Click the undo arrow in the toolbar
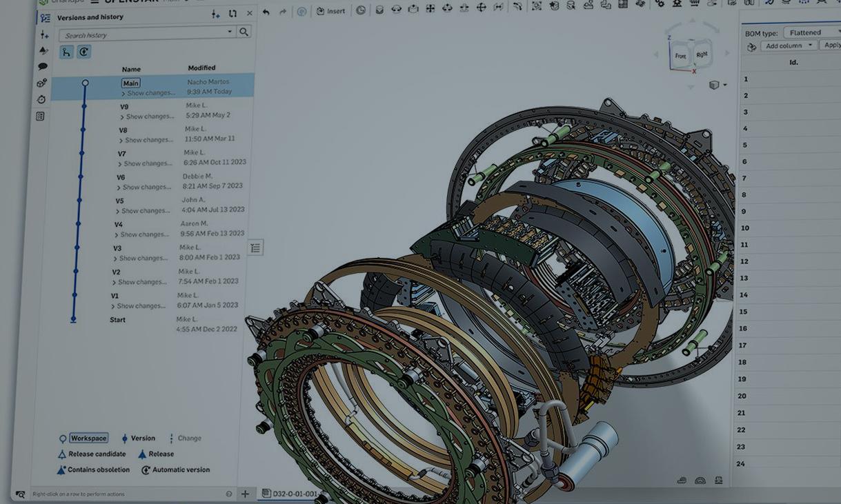Viewport: 841px width, 504px height. (x=268, y=10)
